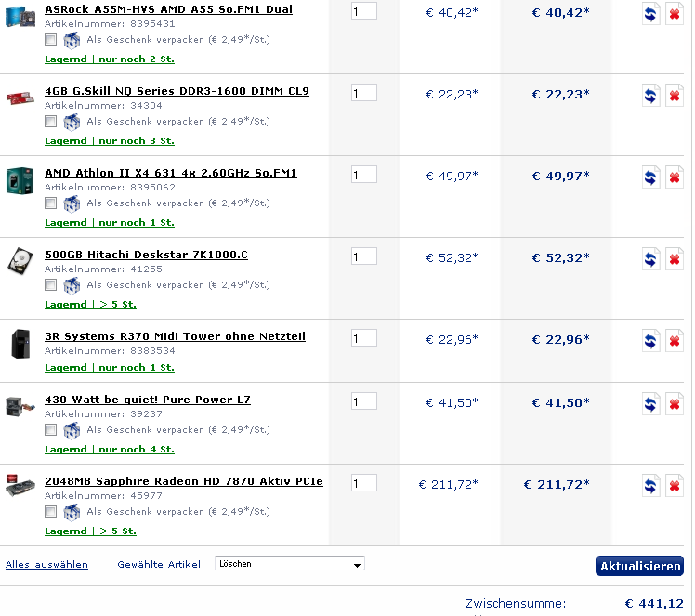Remove Sapphire Radeon HD 7870 item
Screen dimensions: 695x616
point(675,486)
